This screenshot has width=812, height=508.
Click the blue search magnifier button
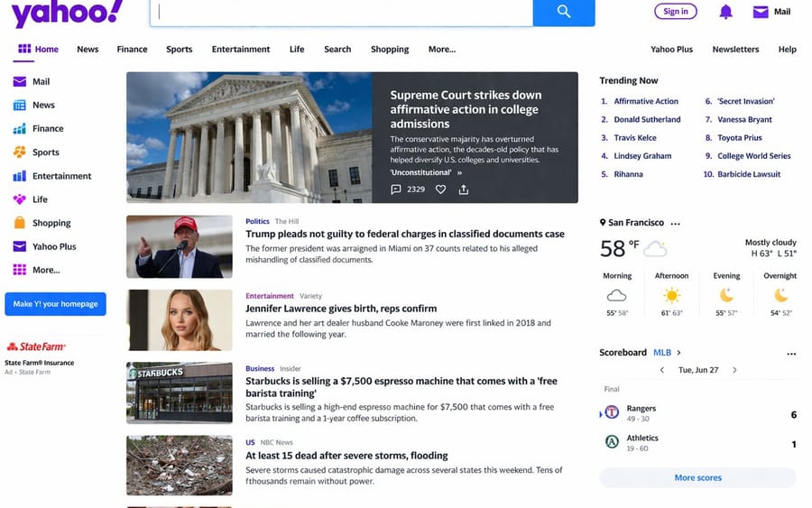point(563,12)
